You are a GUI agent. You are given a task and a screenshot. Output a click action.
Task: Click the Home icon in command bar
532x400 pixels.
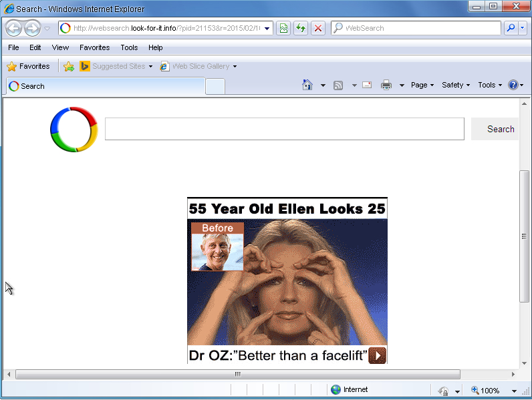(x=307, y=85)
